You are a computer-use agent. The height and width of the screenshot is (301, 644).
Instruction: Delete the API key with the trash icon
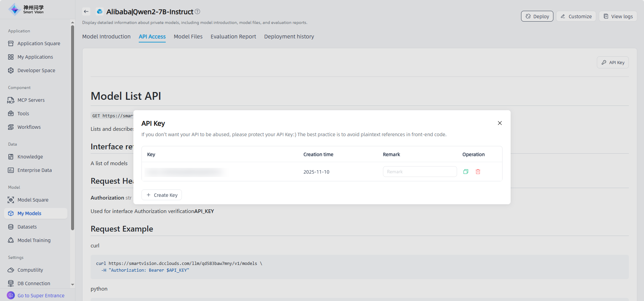pyautogui.click(x=478, y=172)
